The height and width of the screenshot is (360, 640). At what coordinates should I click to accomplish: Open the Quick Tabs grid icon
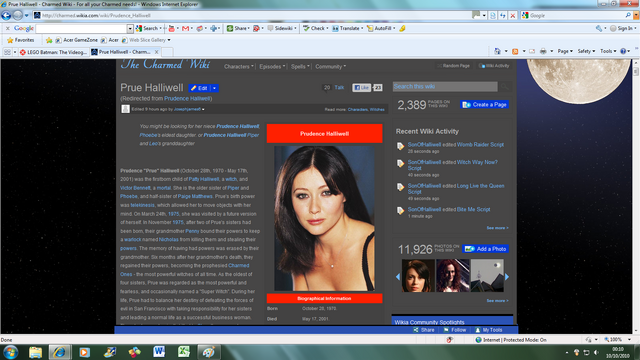[7, 52]
